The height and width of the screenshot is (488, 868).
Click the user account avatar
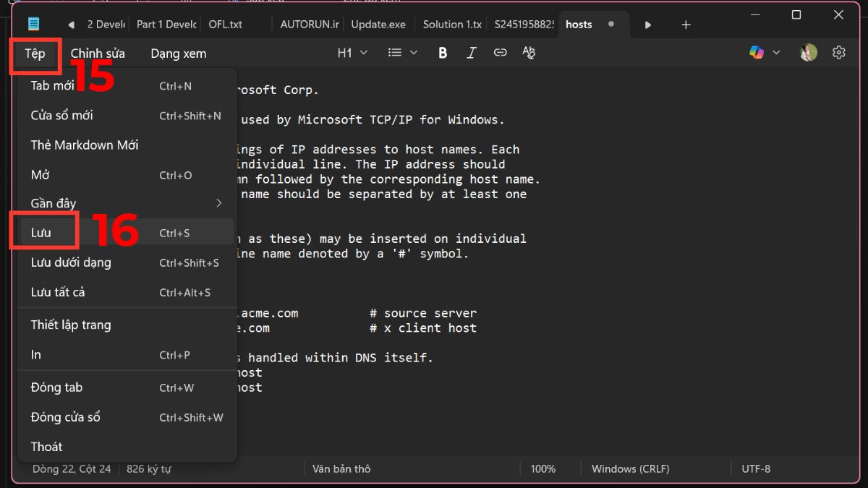(x=808, y=53)
